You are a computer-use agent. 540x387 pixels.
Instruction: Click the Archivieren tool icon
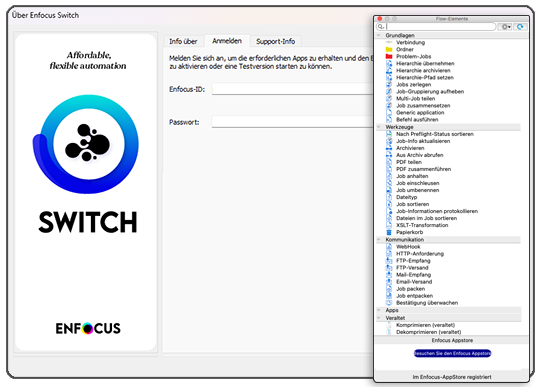coord(389,148)
